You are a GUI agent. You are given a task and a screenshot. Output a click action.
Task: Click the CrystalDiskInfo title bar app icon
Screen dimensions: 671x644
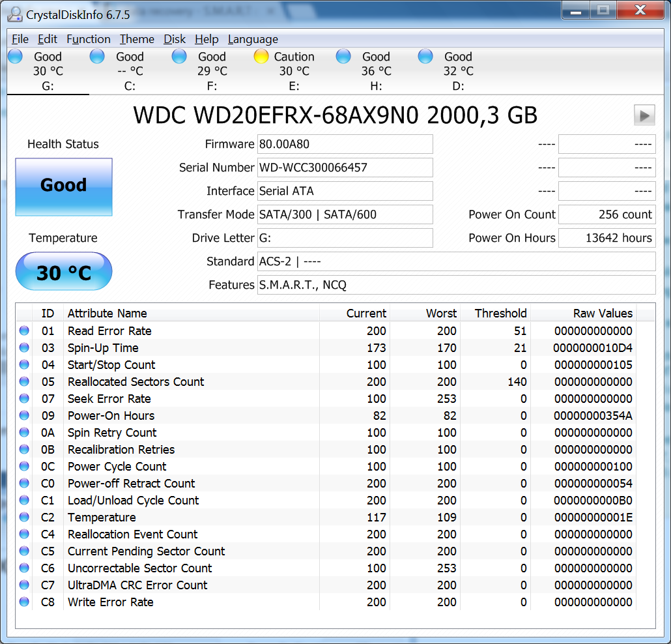click(14, 13)
